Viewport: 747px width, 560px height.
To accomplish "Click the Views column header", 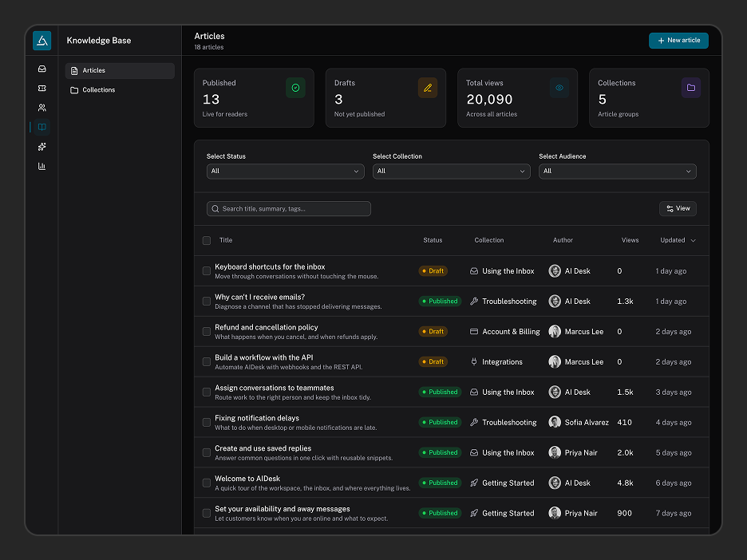I will (630, 240).
